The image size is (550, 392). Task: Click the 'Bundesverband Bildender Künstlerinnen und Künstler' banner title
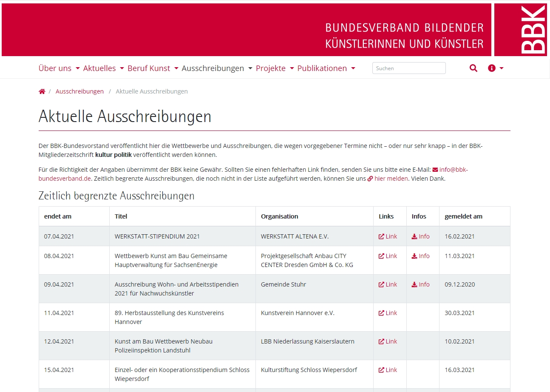click(x=405, y=36)
